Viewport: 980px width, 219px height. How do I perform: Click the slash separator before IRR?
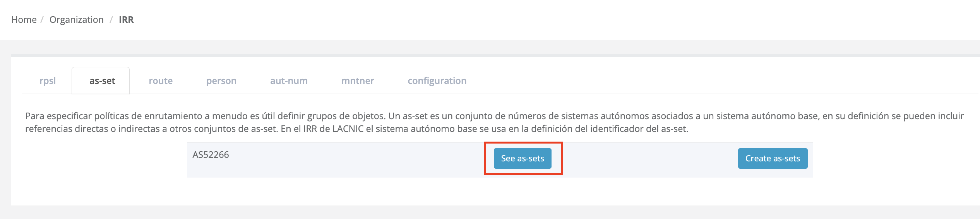tap(111, 20)
